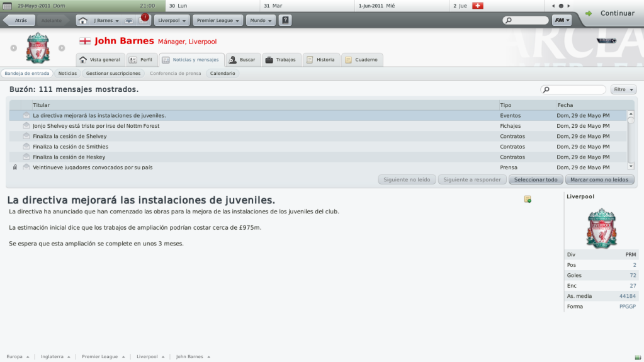Open the calendar icon beside 29-Mayo-2011
This screenshot has width=644, height=362.
pos(7,6)
